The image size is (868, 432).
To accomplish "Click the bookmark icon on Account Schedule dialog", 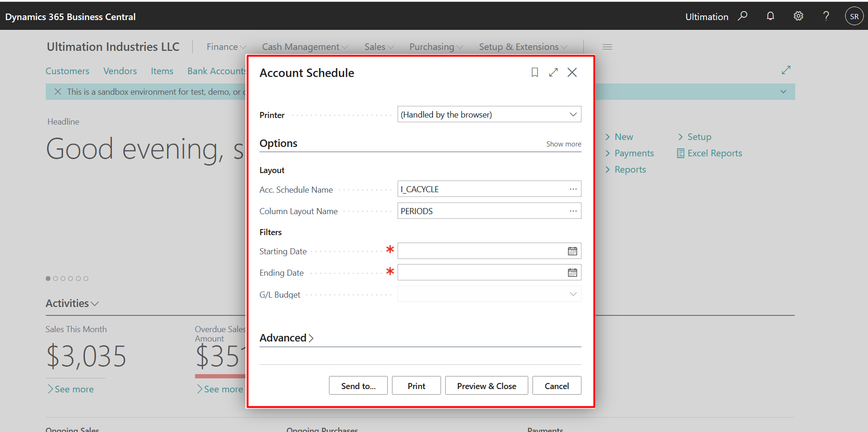I will click(x=534, y=72).
